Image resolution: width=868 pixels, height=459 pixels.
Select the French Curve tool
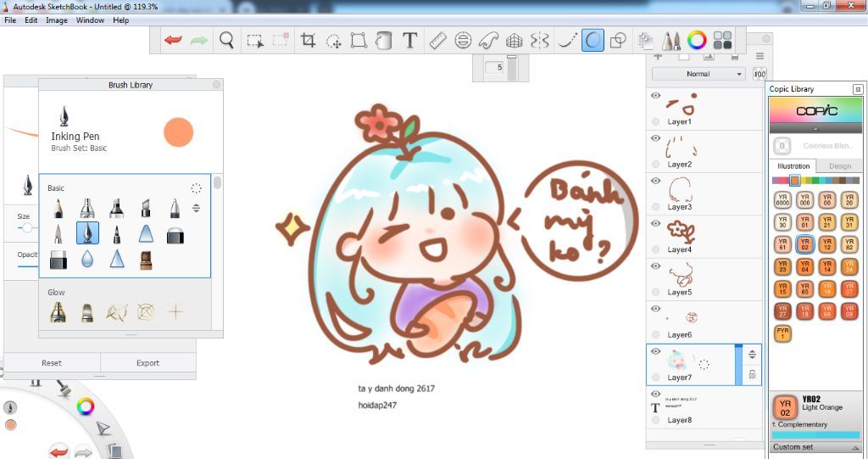(489, 40)
